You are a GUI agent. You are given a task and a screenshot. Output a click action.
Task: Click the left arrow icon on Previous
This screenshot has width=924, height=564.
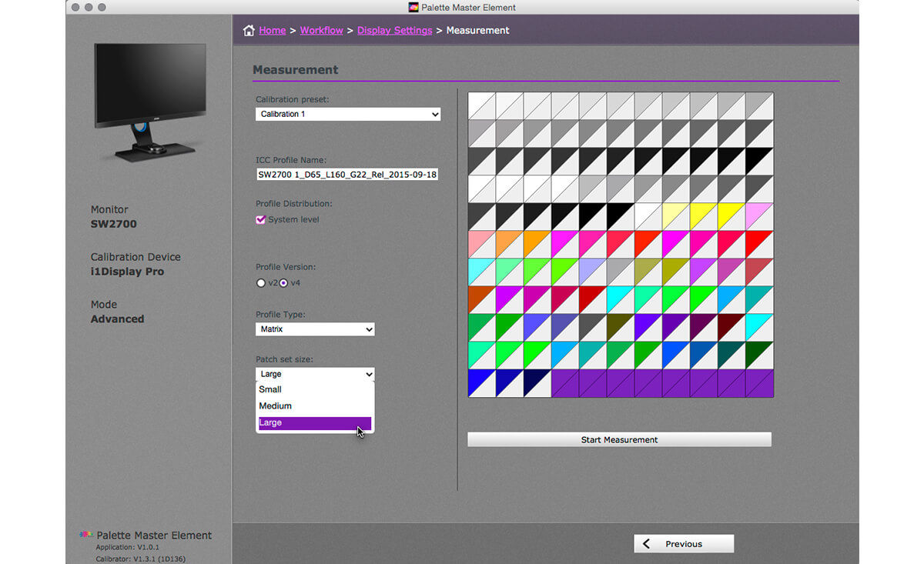pos(646,544)
